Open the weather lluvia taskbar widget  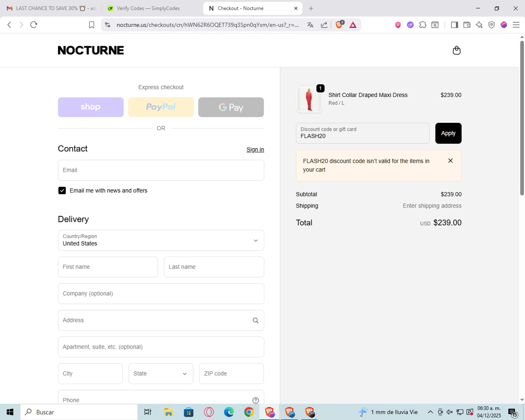[388, 412]
